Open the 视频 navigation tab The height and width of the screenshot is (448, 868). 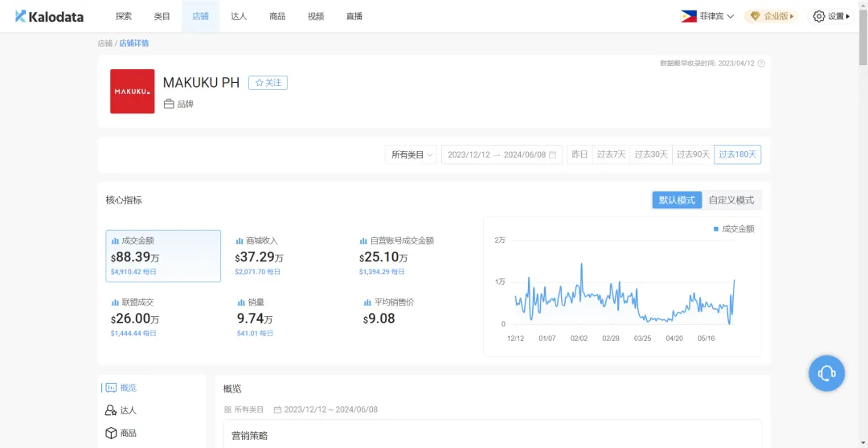click(x=316, y=17)
